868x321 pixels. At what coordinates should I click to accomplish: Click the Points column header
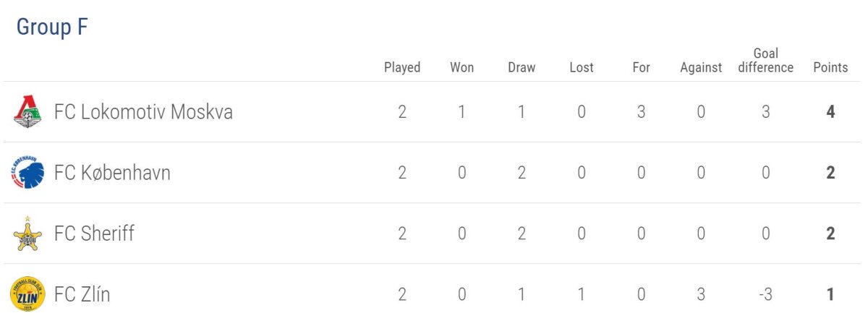click(830, 67)
